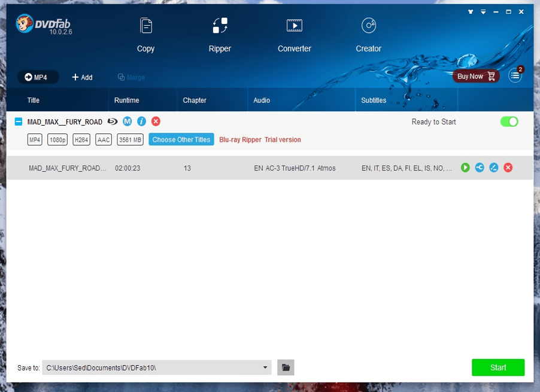
Task: Click the blue M icon beside the title
Action: [128, 121]
